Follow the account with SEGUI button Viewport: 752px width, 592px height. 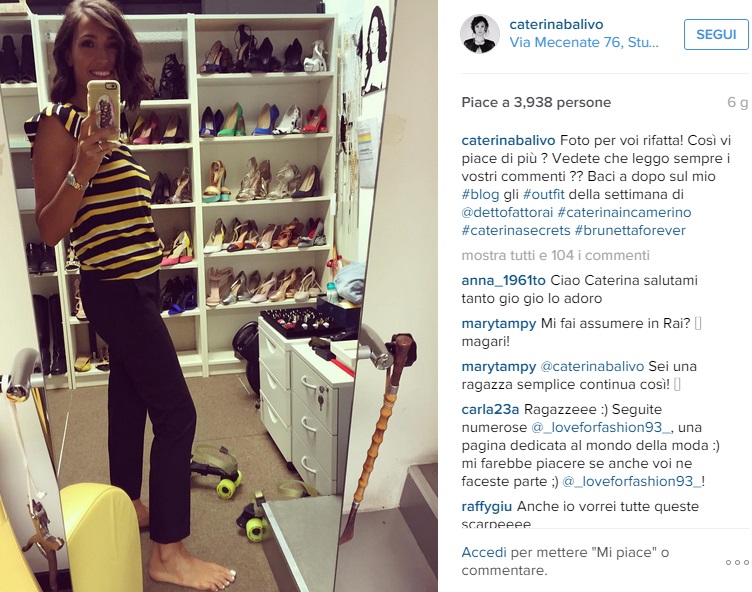(x=716, y=35)
